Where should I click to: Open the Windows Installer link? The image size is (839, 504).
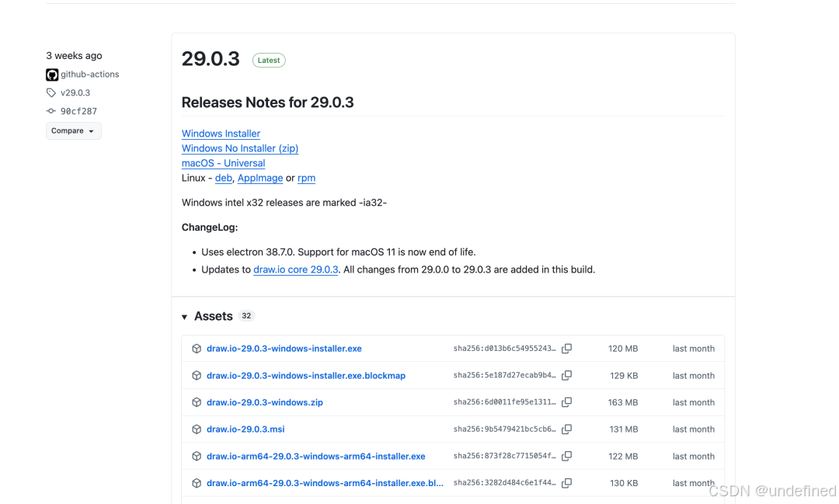click(221, 134)
